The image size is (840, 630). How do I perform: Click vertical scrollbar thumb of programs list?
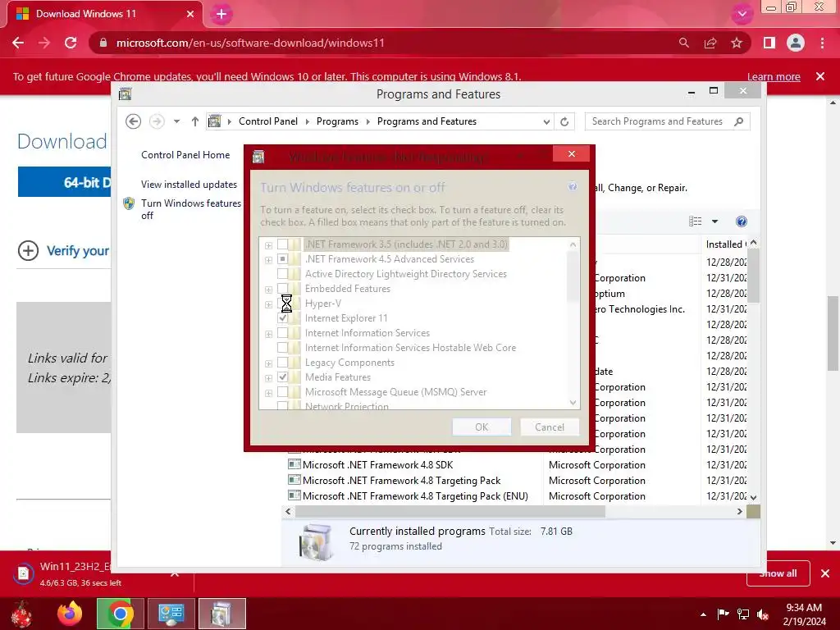[753, 276]
